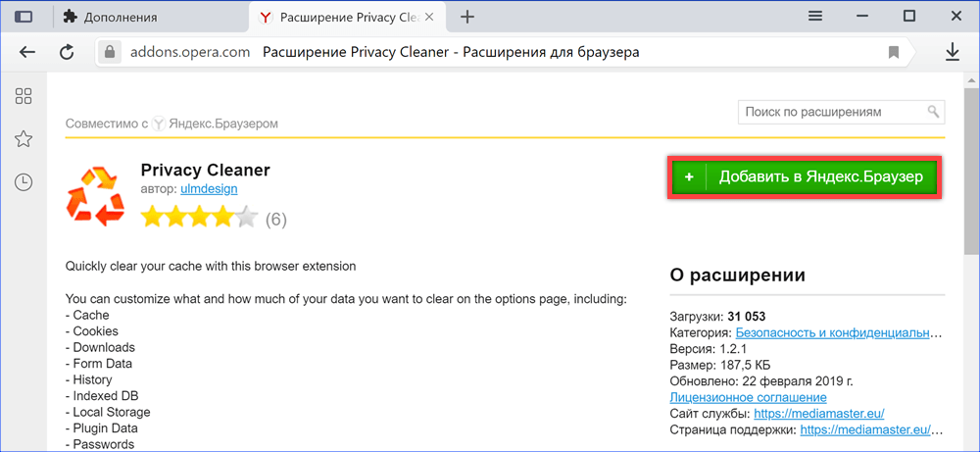Viewport: 980px width, 452px height.
Task: Reload the current page
Action: coord(67,52)
